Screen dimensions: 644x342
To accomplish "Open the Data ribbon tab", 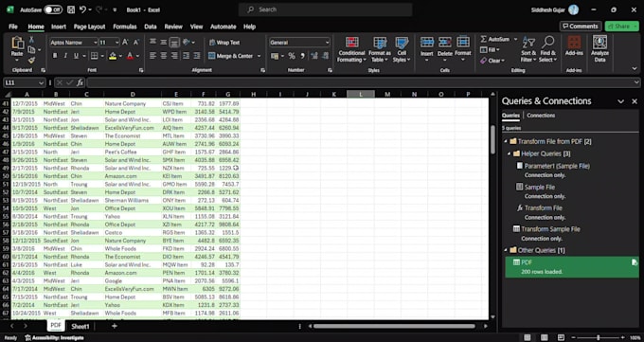I will 151,27.
